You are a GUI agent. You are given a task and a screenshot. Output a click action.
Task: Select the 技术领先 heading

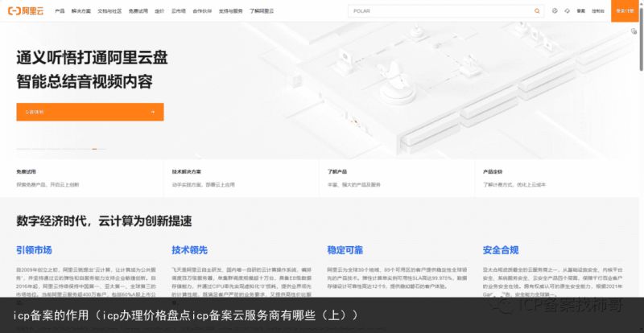pyautogui.click(x=190, y=249)
